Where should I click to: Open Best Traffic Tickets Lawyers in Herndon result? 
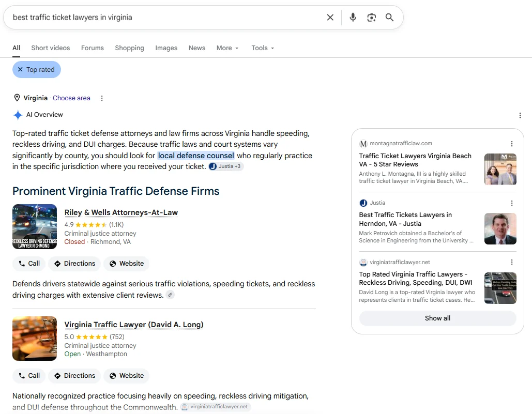click(x=405, y=219)
